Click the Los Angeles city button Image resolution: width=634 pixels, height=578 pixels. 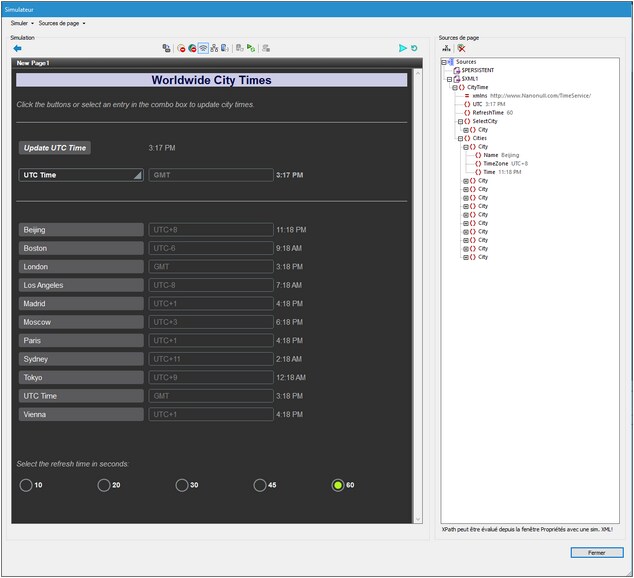(81, 285)
